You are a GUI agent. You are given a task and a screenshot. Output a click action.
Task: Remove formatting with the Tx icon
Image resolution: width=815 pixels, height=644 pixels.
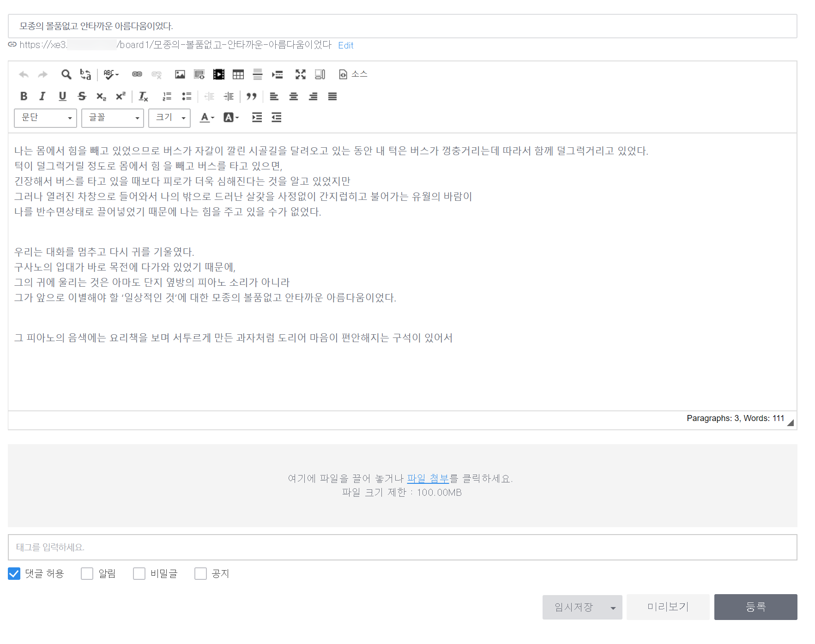point(144,96)
